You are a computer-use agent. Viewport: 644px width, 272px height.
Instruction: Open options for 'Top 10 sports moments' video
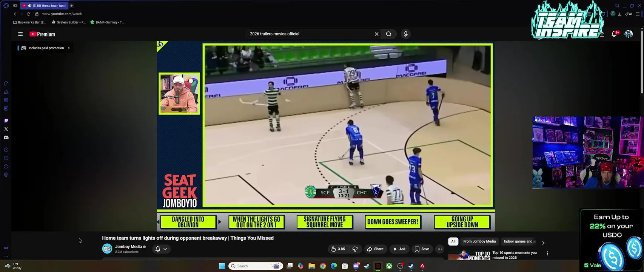547,253
